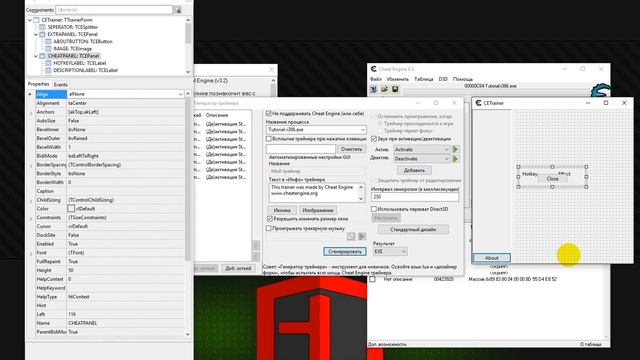Click the popup hotkey input field
Image resolution: width=640 pixels, height=360 pixels.
pos(301,149)
